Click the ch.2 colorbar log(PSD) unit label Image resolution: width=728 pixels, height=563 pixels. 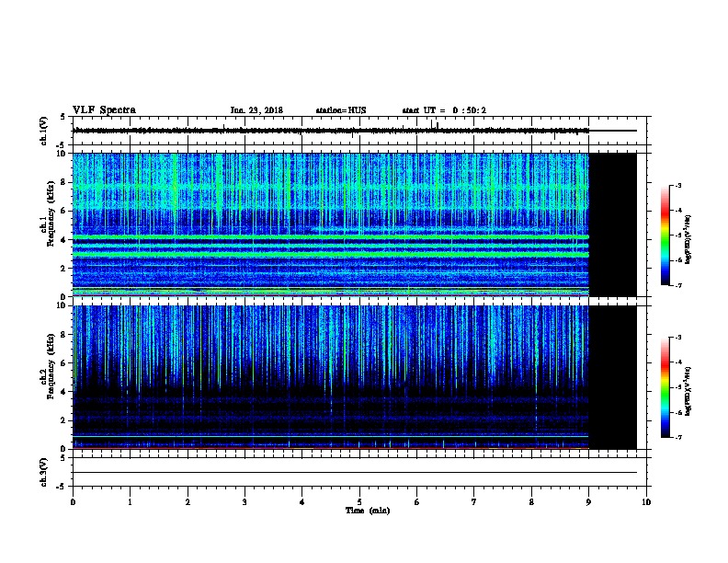click(688, 391)
